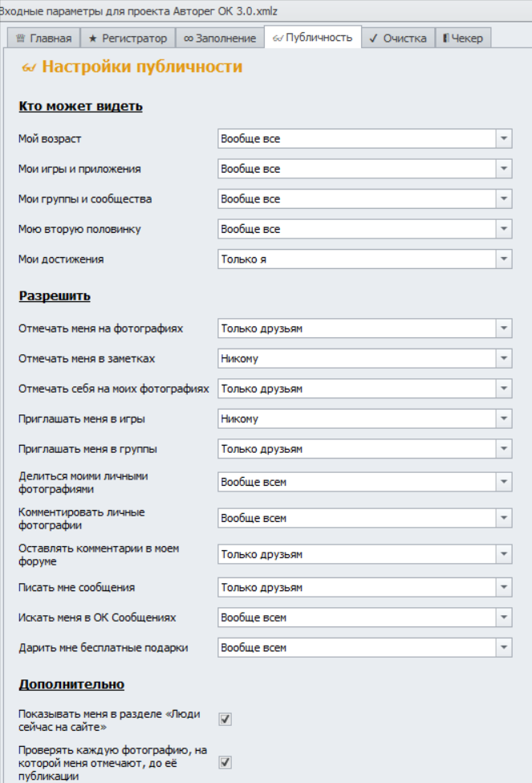The image size is (532, 783).
Task: Expand the Мой возраст dropdown
Action: coord(503,139)
